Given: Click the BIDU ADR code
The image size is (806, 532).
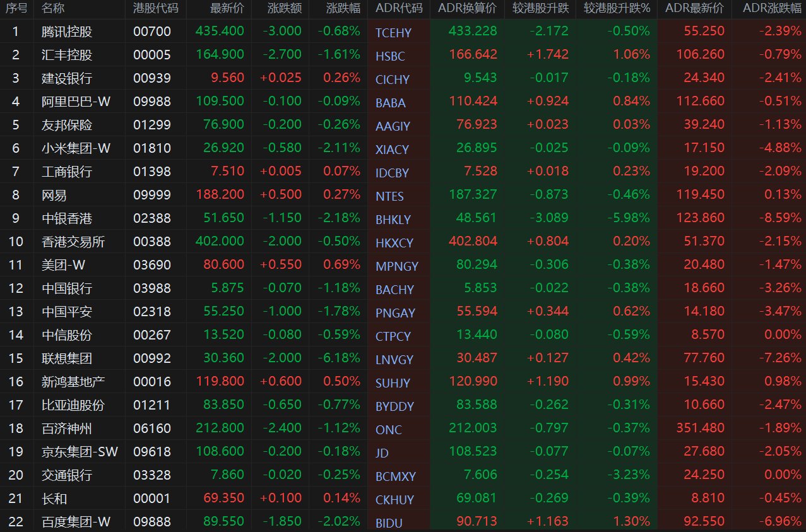Looking at the screenshot, I should 388,523.
